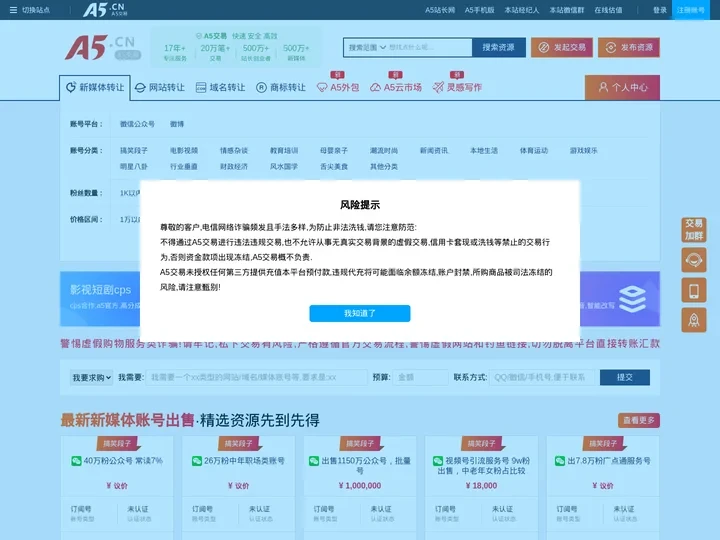Focus the 联系方式 contact input field
The height and width of the screenshot is (540, 720).
pyautogui.click(x=542, y=377)
